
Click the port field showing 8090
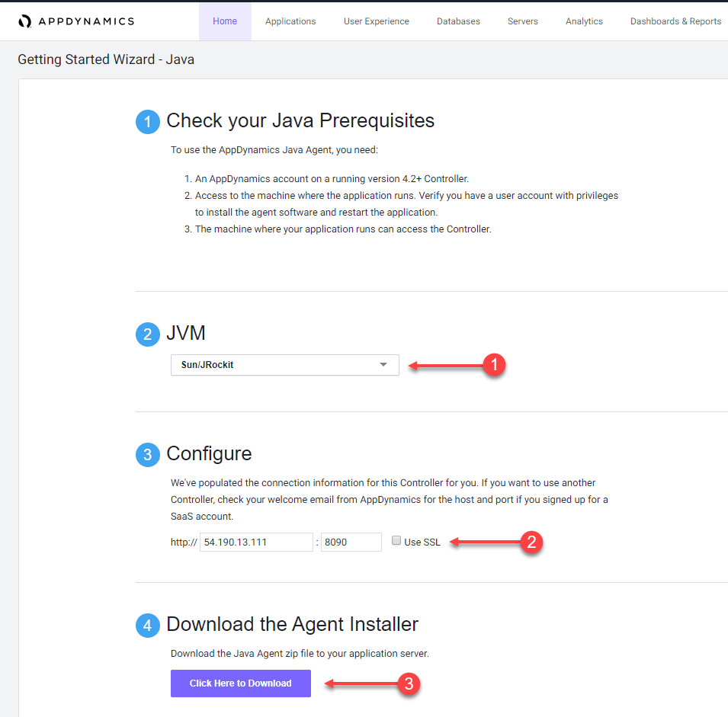point(351,542)
